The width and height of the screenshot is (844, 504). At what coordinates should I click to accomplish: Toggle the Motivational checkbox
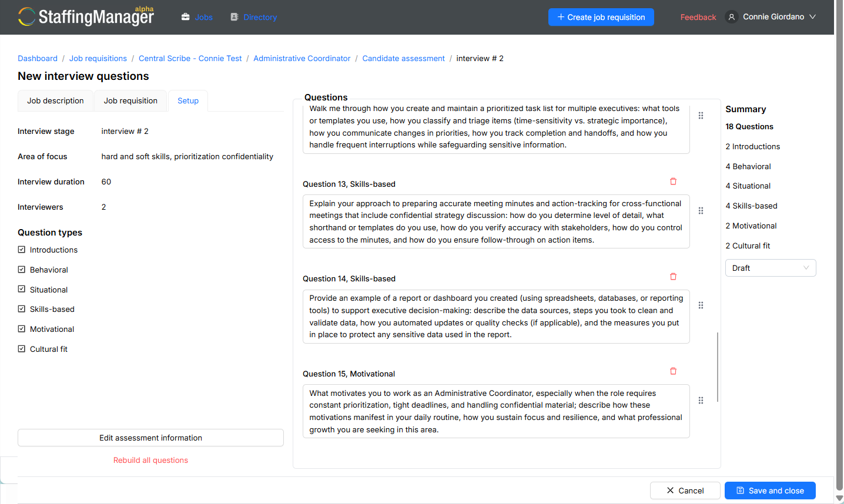click(22, 329)
